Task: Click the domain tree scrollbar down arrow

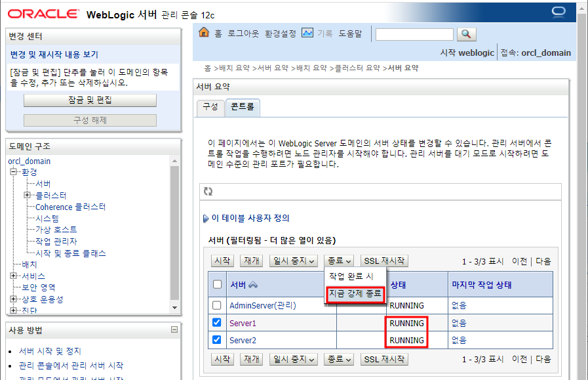Action: click(175, 308)
